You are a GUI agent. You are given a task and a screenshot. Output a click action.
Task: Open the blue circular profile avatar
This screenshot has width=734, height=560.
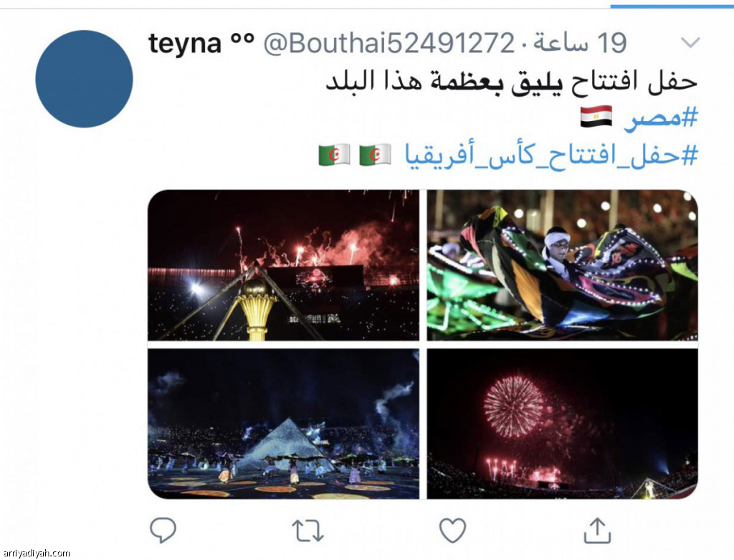click(85, 79)
